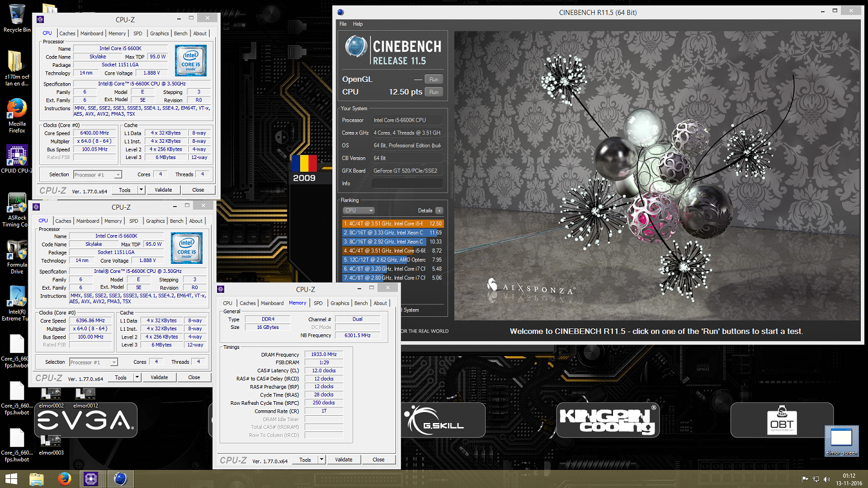
Task: Open the CPU ranking dropdown in Cinebench
Action: click(359, 210)
